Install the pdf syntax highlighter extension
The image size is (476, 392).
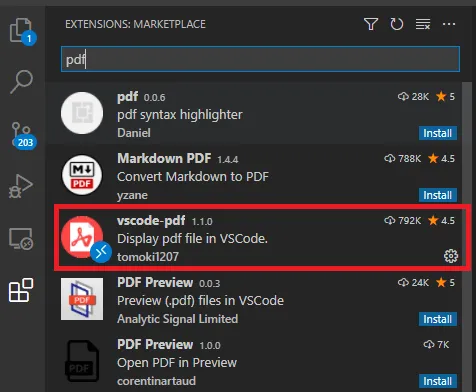pyautogui.click(x=437, y=133)
